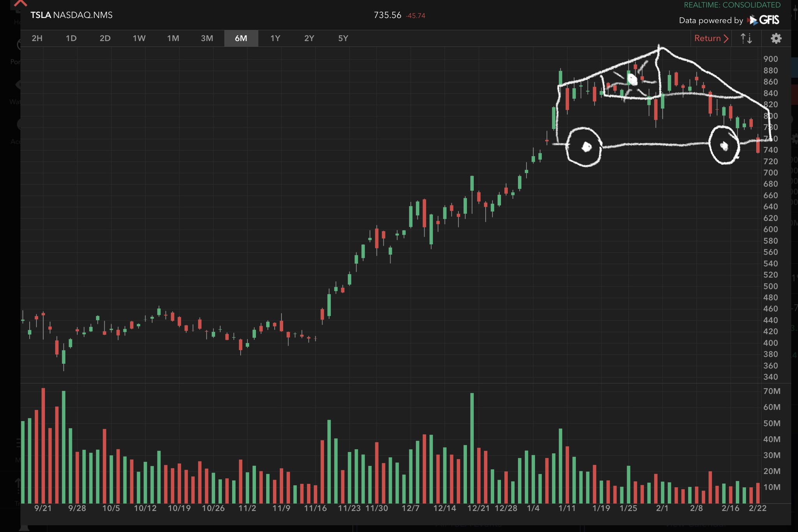Switch to the 2H timeframe
The image size is (798, 532).
coord(37,38)
